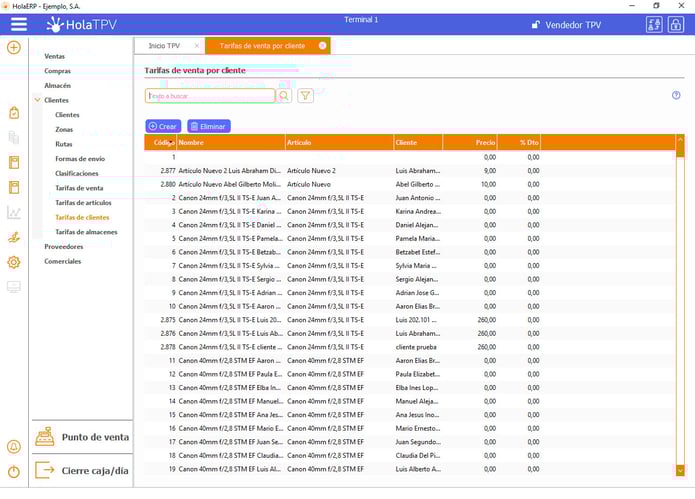Open Cierre caja/día
Screen dimensions: 695x499
(x=82, y=470)
